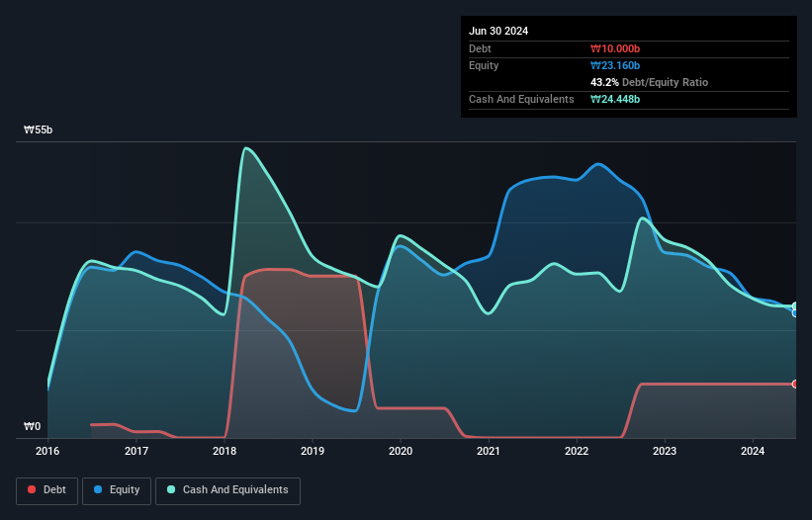Click the blue dot in Equity legend
This screenshot has height=520, width=812.
pyautogui.click(x=98, y=489)
